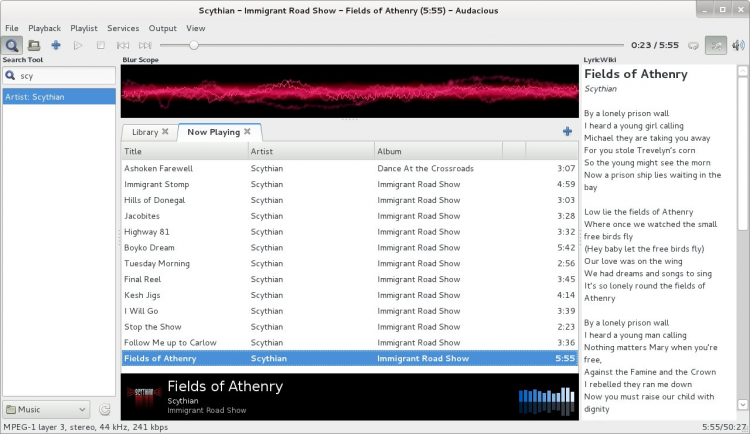Skip to the previous track
This screenshot has width=750, height=434.
click(x=123, y=45)
